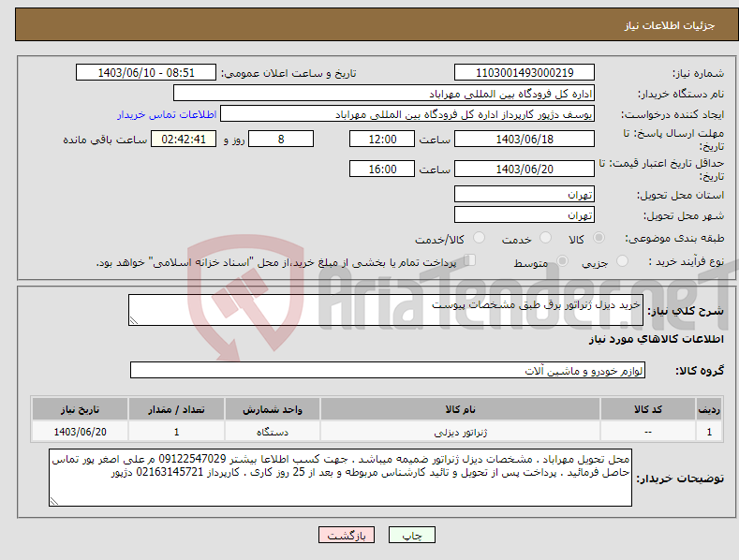Select the جزیی purchase type radio
The width and height of the screenshot is (739, 560).
(x=622, y=260)
